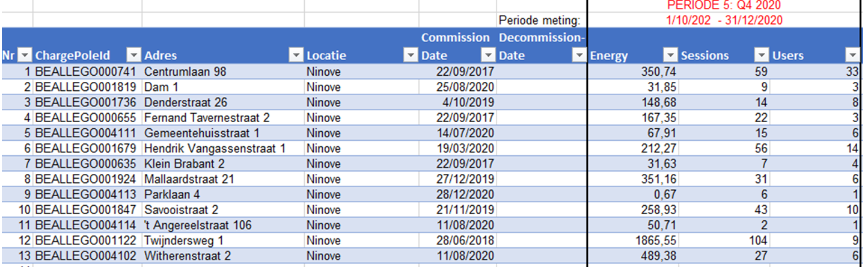
Task: Expand the Sessions column filter dropdown
Action: pos(762,56)
